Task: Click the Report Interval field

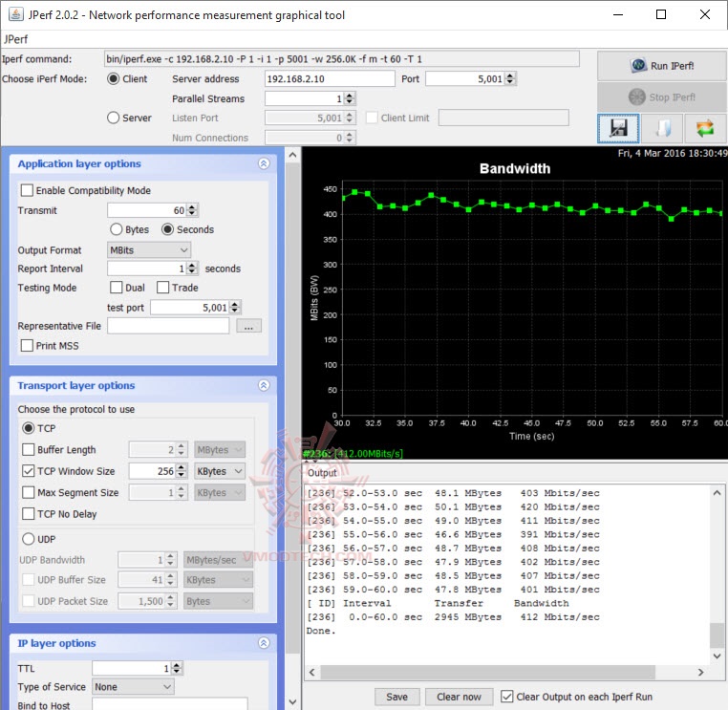Action: pos(147,269)
